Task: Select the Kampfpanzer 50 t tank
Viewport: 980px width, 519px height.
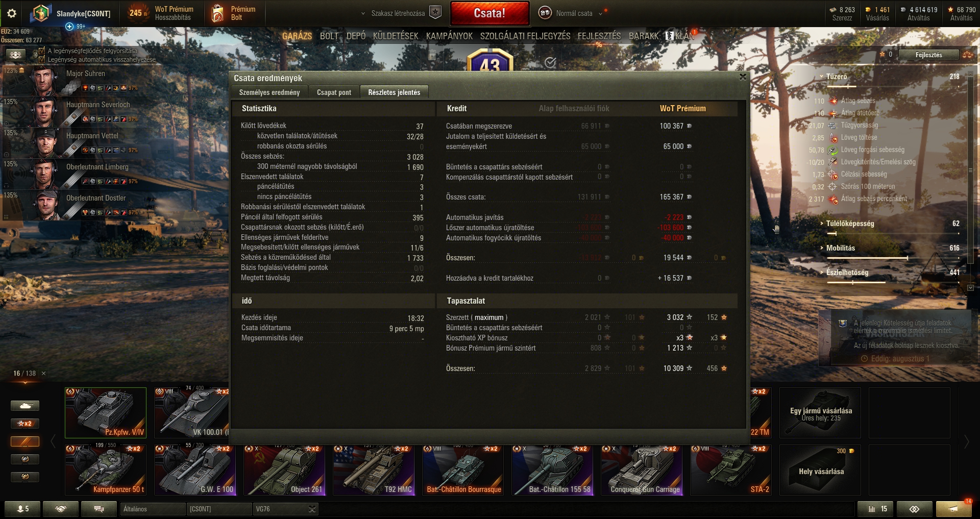Action: 106,469
